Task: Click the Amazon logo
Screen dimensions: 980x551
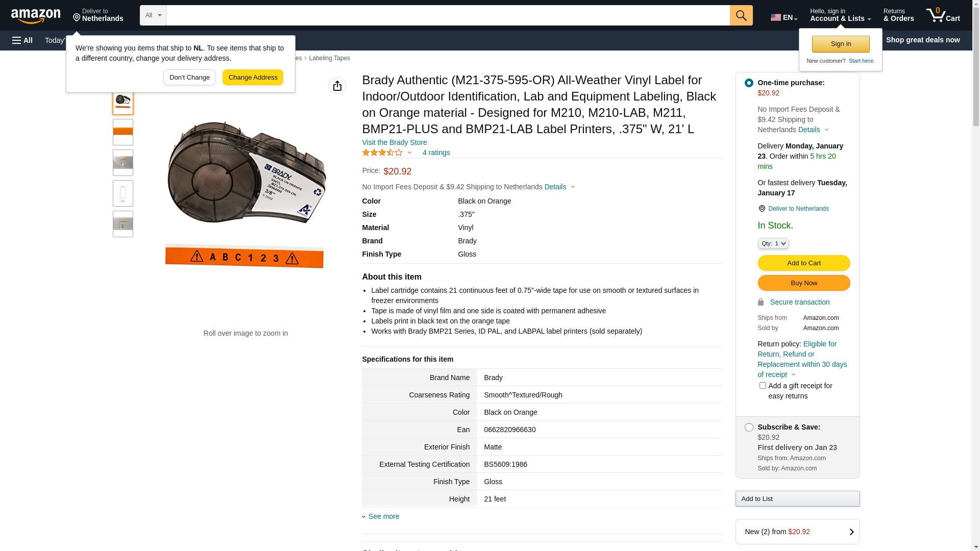Action: pos(36,16)
